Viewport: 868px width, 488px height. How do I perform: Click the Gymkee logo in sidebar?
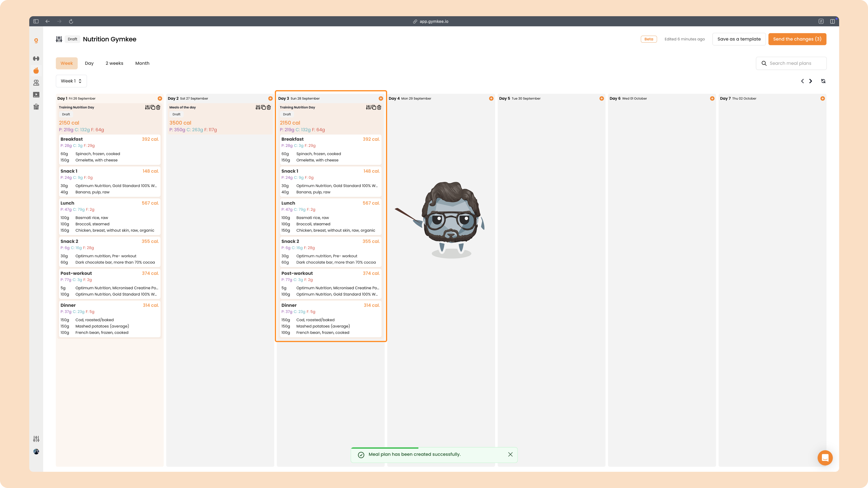[36, 41]
